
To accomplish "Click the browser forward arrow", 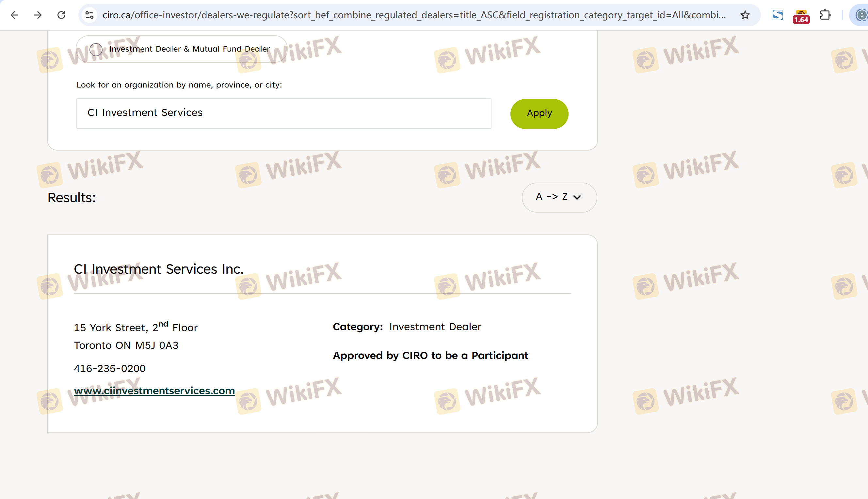I will click(x=38, y=15).
